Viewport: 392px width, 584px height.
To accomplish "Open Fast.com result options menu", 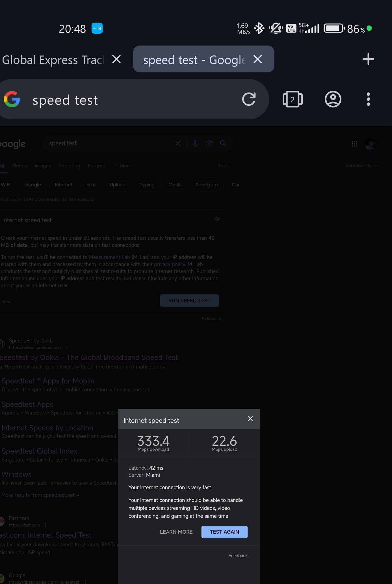I will click(46, 525).
